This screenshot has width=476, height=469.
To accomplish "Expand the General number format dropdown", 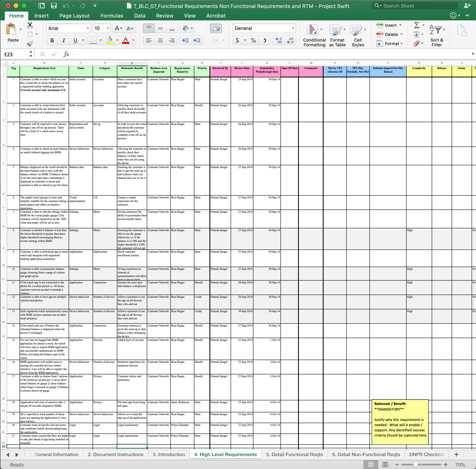I will 293,29.
